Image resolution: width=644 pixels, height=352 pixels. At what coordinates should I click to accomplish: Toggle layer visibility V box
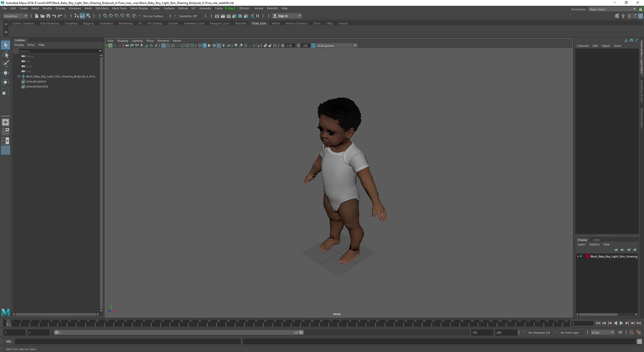tap(578, 256)
